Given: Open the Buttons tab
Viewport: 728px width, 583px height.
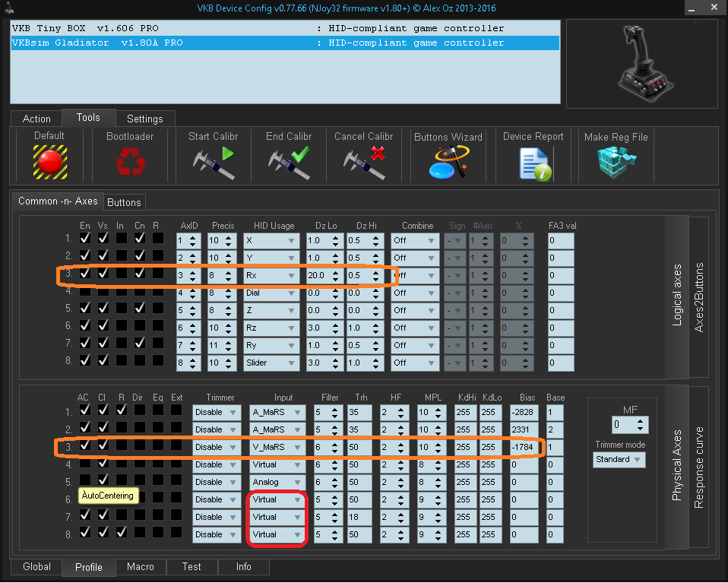Looking at the screenshot, I should pos(125,202).
